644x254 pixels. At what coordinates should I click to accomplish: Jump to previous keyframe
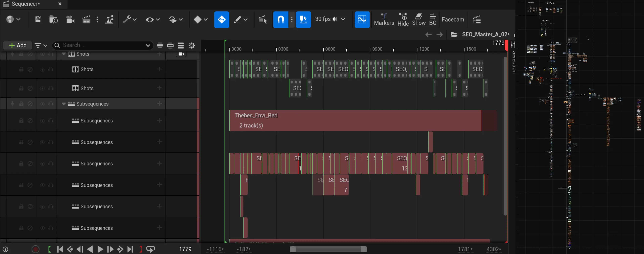tap(70, 249)
